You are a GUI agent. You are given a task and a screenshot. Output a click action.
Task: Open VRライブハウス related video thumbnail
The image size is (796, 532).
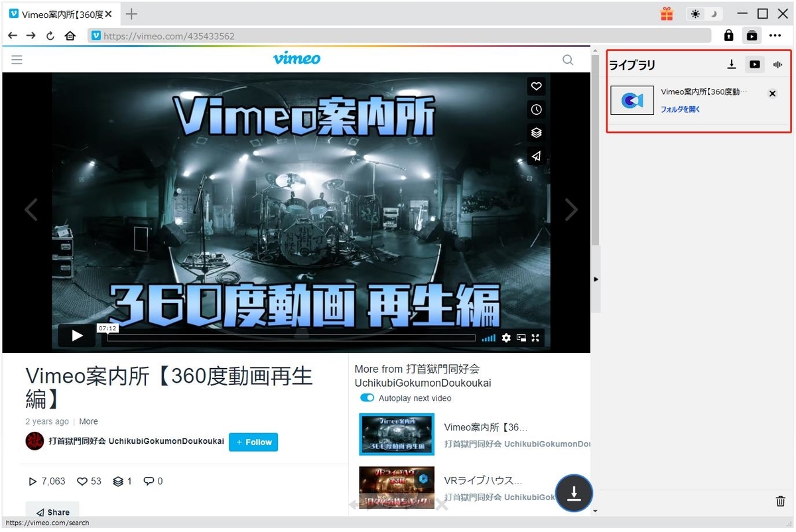point(397,488)
